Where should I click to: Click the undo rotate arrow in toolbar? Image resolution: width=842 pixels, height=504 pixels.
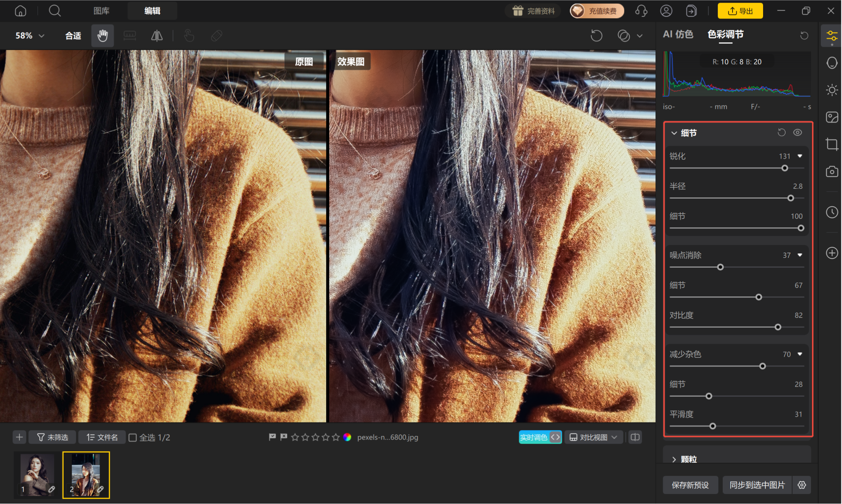[x=597, y=36]
